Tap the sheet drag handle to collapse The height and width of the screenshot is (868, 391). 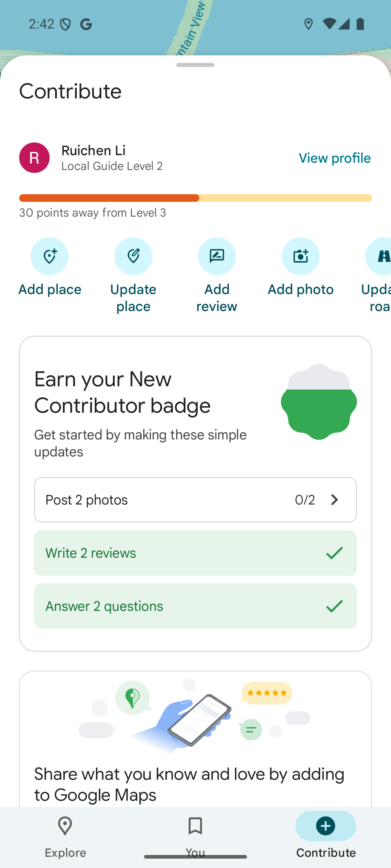pos(195,65)
